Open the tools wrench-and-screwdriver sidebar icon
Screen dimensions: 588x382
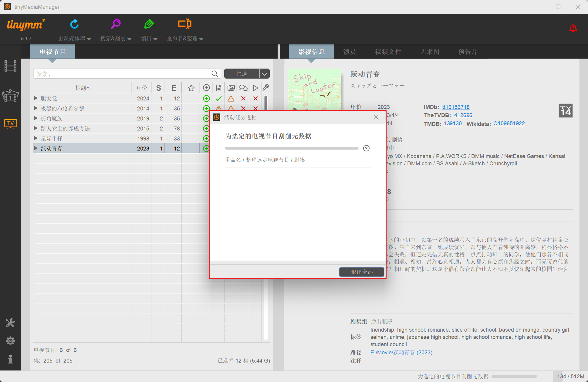tap(10, 323)
